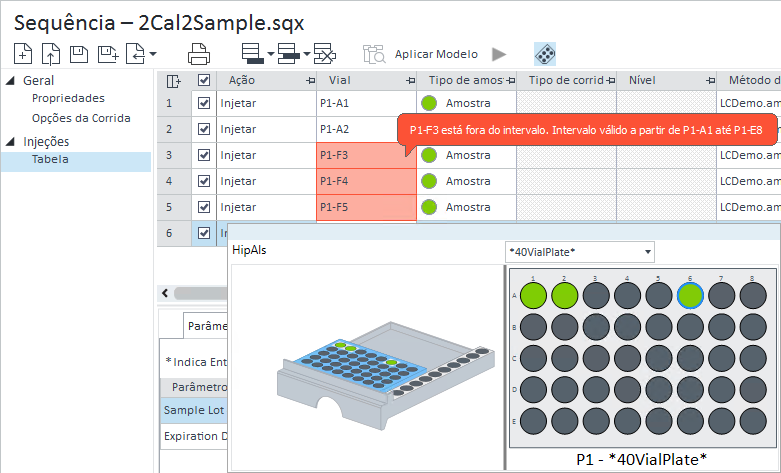
Task: Click the run sequence play icon
Action: click(499, 54)
